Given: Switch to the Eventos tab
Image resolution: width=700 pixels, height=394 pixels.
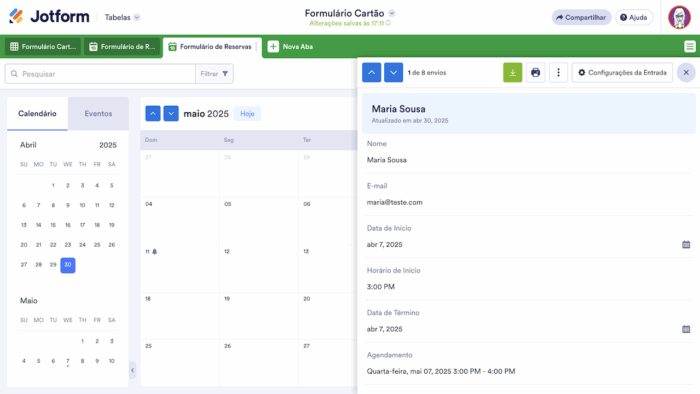Looking at the screenshot, I should pyautogui.click(x=98, y=114).
